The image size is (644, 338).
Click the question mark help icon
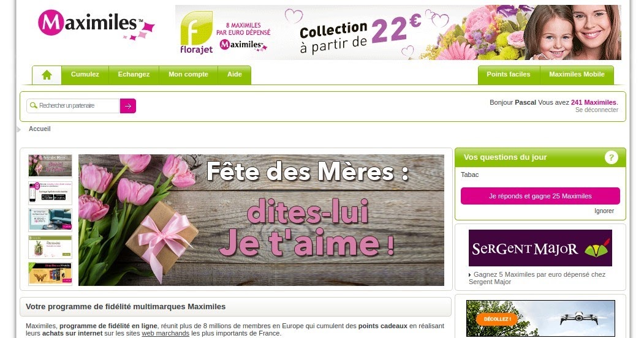pyautogui.click(x=611, y=157)
